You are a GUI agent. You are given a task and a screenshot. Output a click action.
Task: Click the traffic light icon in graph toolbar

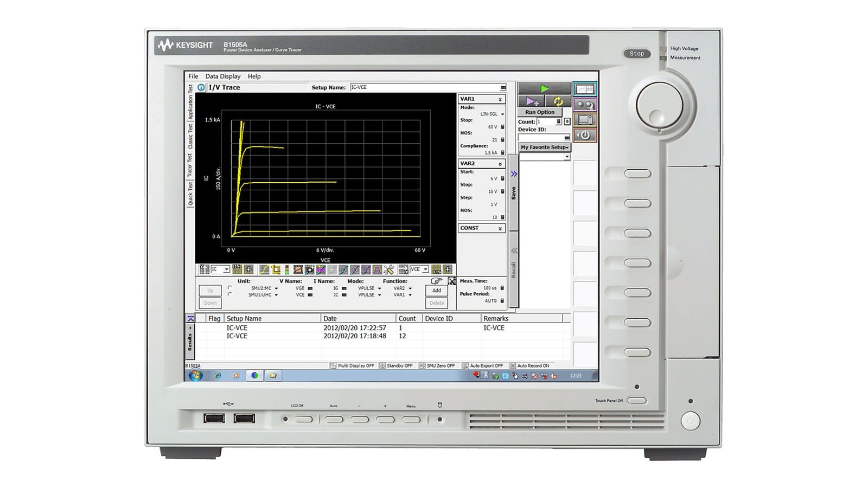point(286,269)
